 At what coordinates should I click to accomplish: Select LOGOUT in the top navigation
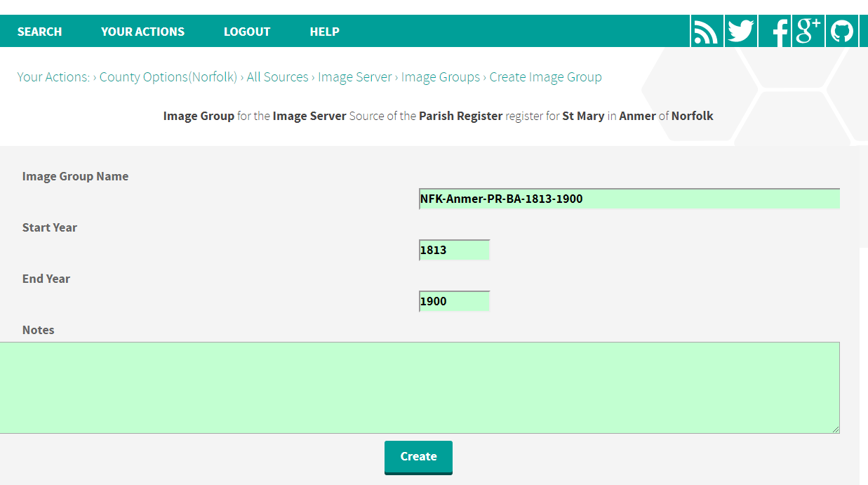pyautogui.click(x=247, y=32)
